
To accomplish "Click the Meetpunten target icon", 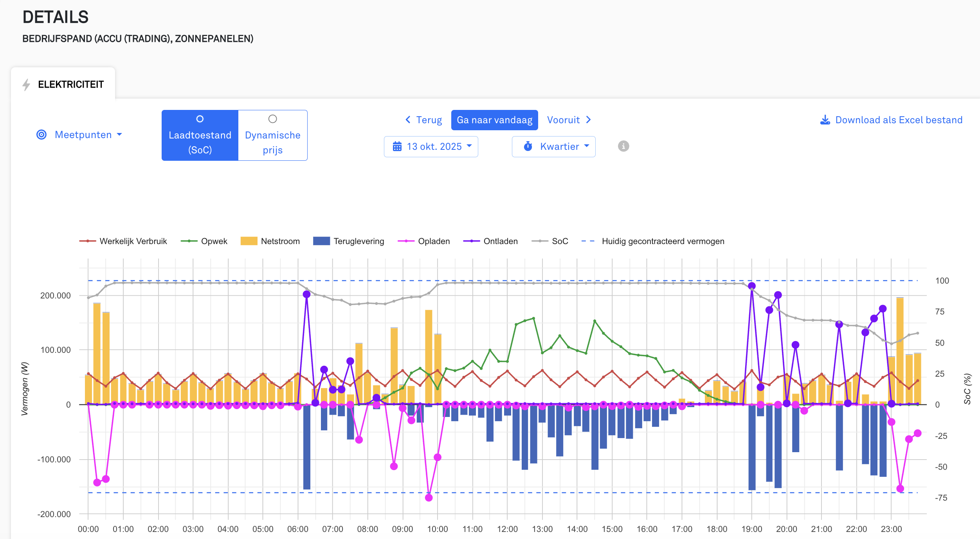I will tap(41, 135).
